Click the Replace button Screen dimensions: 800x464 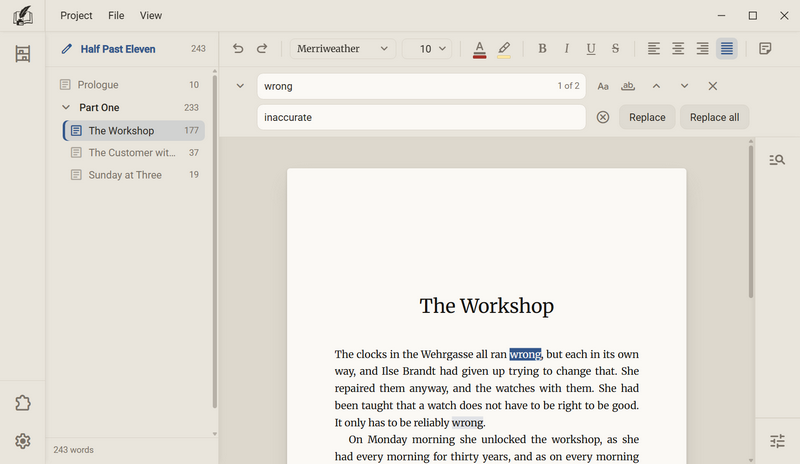click(x=647, y=117)
